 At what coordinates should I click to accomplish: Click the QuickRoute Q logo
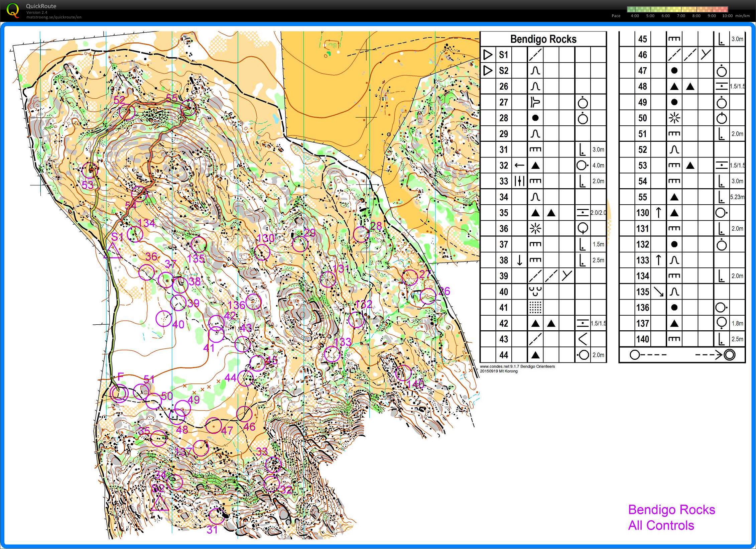tap(13, 10)
